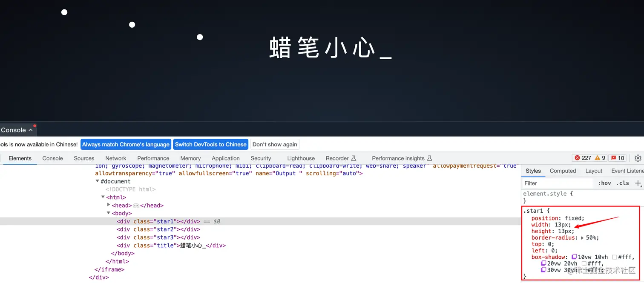Open the Console panel tab

(53, 158)
